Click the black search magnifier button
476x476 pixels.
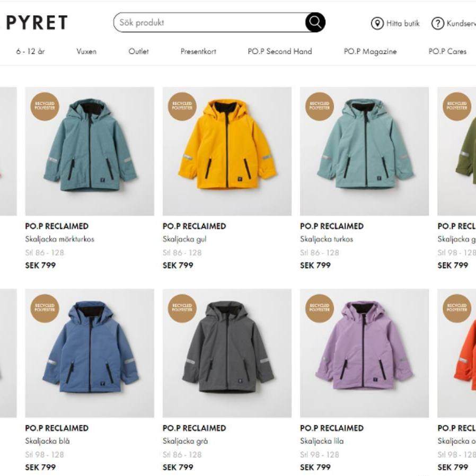coord(315,22)
